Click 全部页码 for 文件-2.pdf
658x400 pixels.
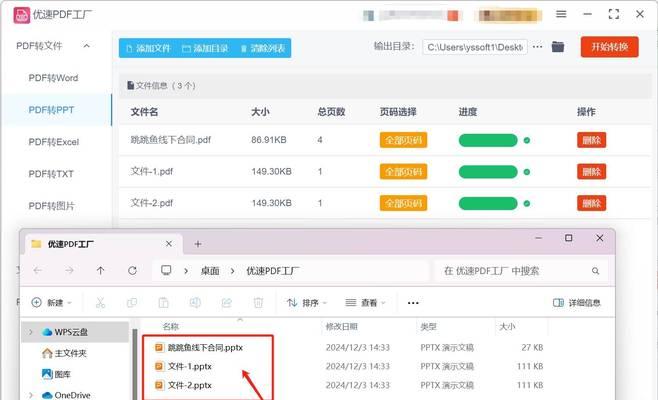403,203
